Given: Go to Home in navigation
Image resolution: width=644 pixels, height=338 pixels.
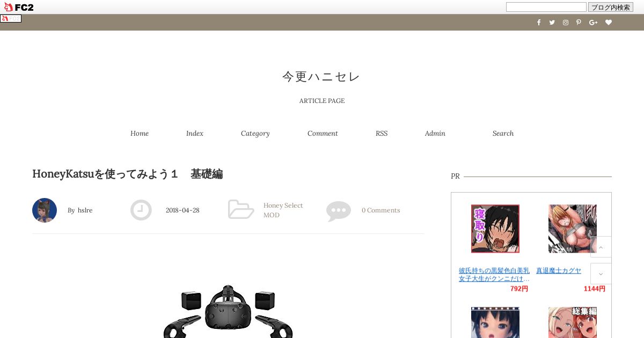Looking at the screenshot, I should coord(140,133).
